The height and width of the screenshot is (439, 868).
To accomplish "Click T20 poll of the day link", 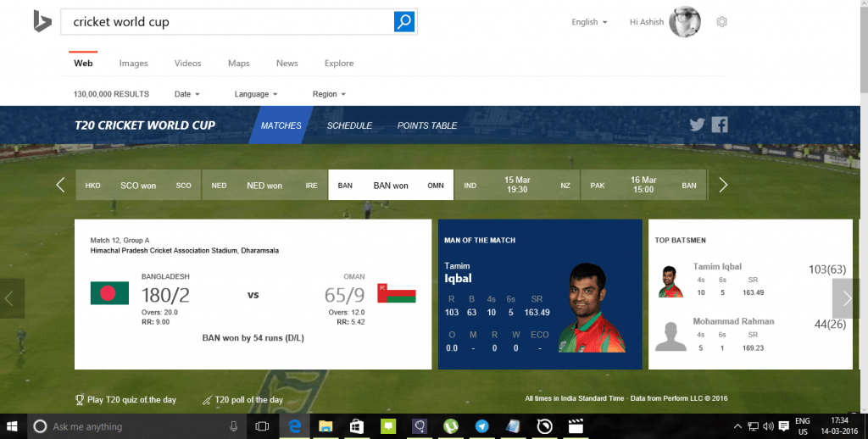I will (x=248, y=400).
